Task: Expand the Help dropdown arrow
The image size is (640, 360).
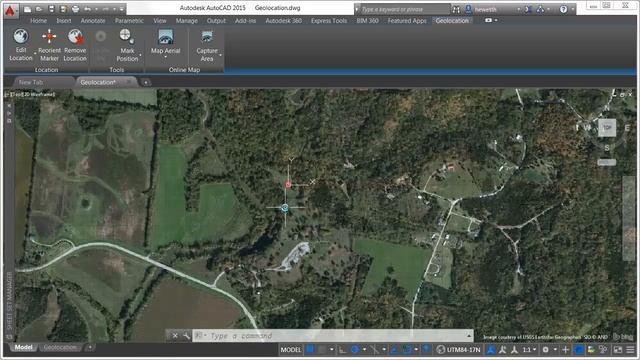Action: (x=572, y=9)
